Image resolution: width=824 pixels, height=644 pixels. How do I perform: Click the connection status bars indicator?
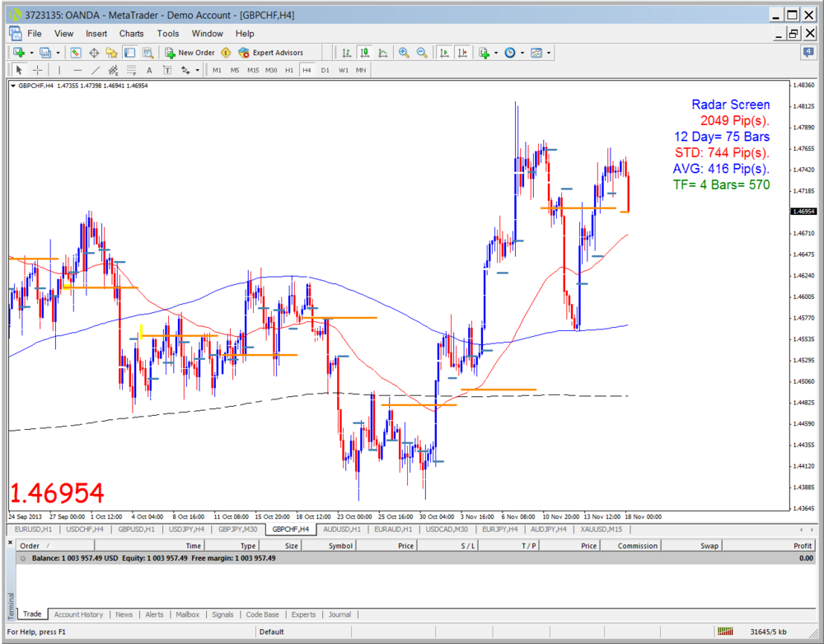[725, 632]
